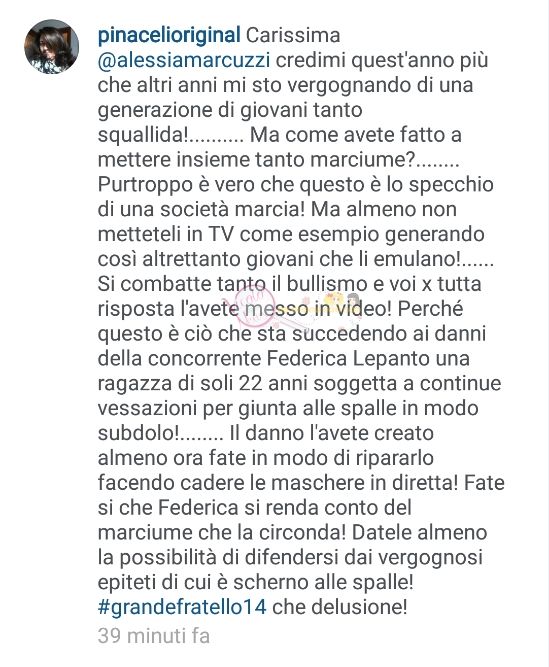This screenshot has width=549, height=667.
Task: Click the word 'squallida!' in the comment
Action: coord(143,136)
